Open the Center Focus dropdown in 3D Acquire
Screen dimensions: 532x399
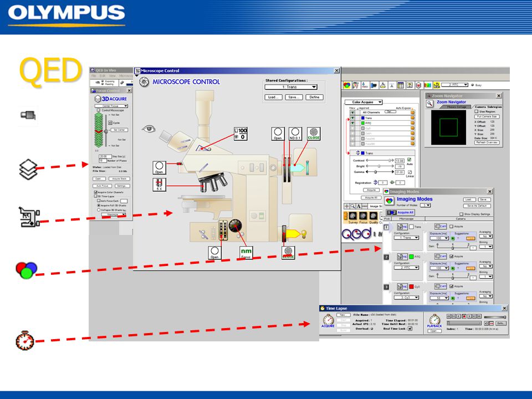pyautogui.click(x=111, y=106)
